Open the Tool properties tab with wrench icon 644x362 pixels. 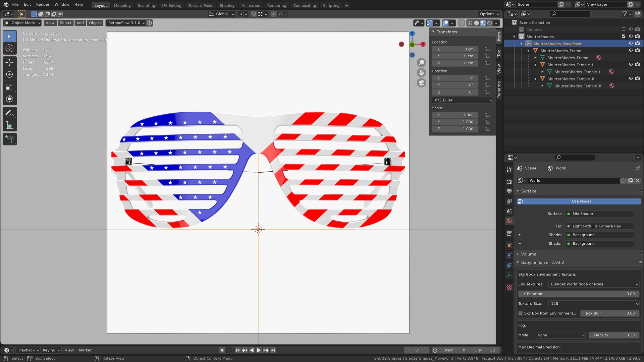[x=509, y=170]
